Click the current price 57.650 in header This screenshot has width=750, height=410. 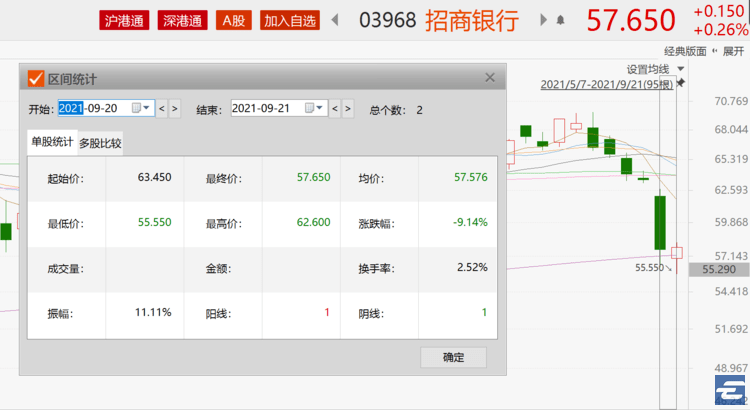tap(631, 20)
